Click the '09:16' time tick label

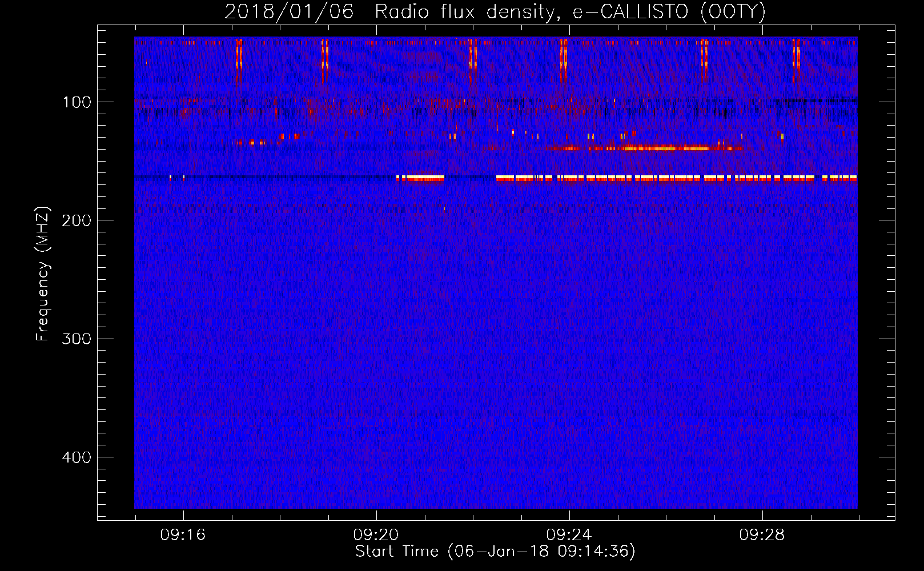pos(183,535)
